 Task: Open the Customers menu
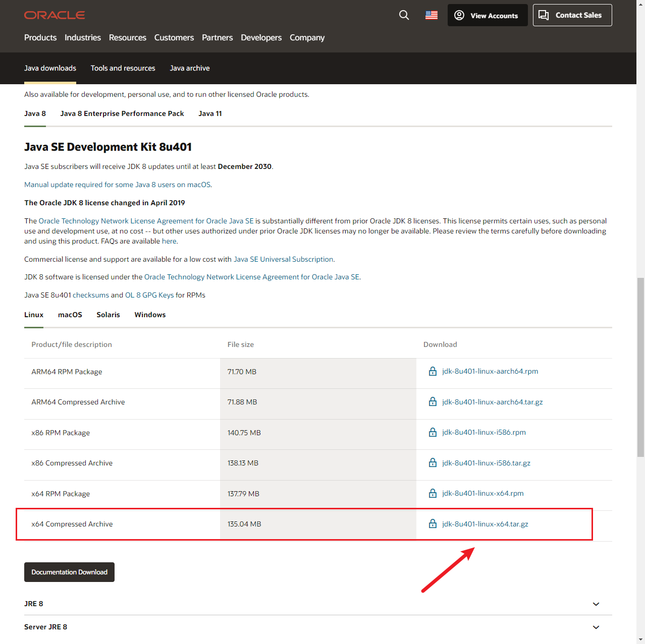click(174, 38)
